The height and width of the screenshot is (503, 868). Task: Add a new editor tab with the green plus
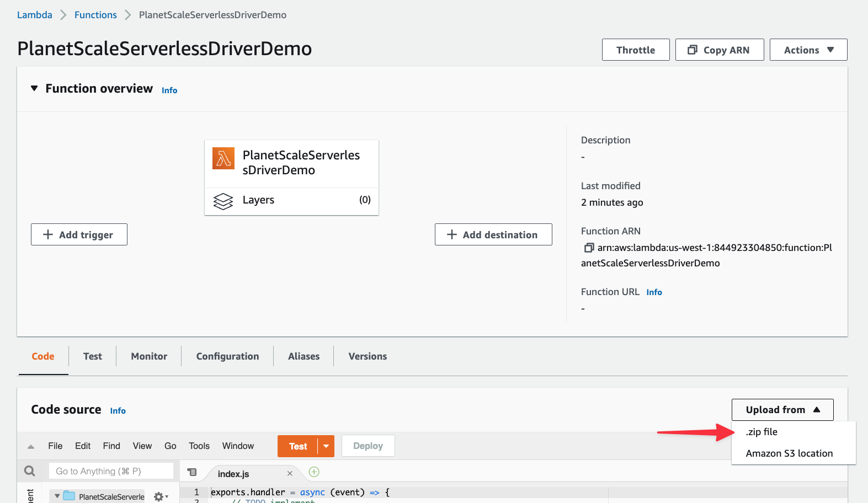click(314, 472)
